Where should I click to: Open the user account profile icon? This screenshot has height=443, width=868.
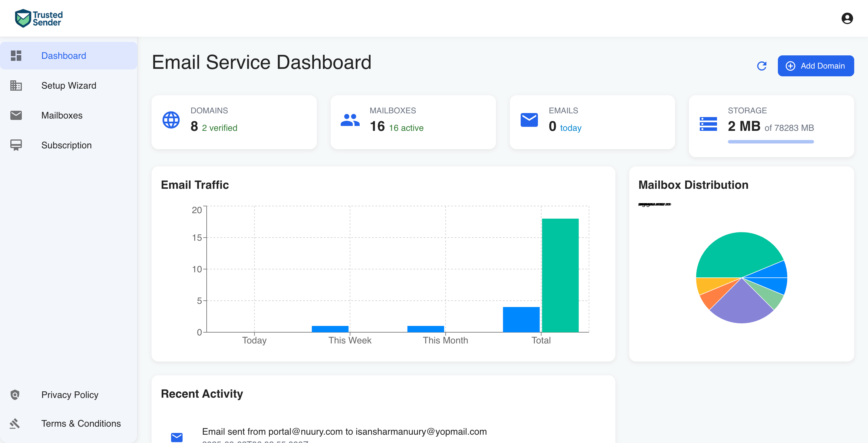click(847, 18)
